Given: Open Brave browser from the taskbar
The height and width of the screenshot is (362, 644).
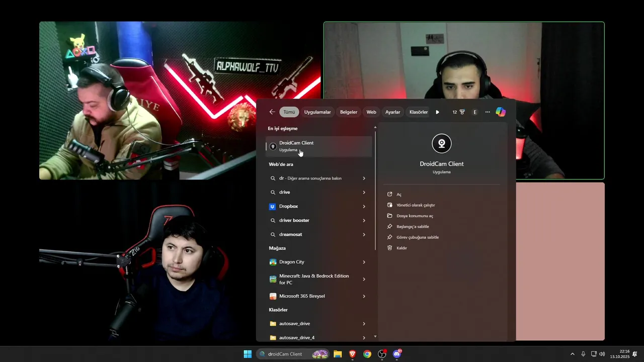Looking at the screenshot, I should (352, 354).
